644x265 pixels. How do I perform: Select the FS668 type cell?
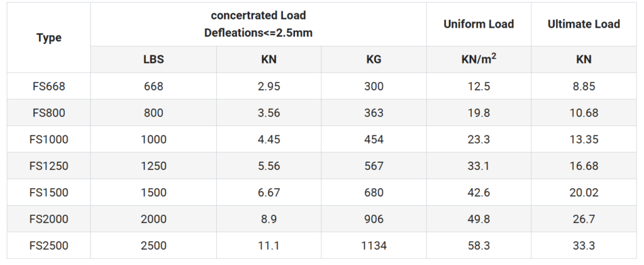click(49, 86)
